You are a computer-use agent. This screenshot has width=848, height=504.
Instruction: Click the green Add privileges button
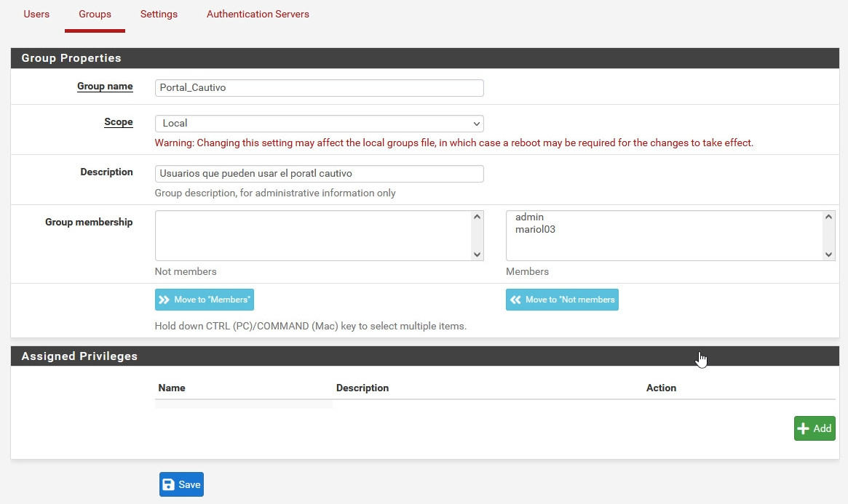(x=814, y=428)
